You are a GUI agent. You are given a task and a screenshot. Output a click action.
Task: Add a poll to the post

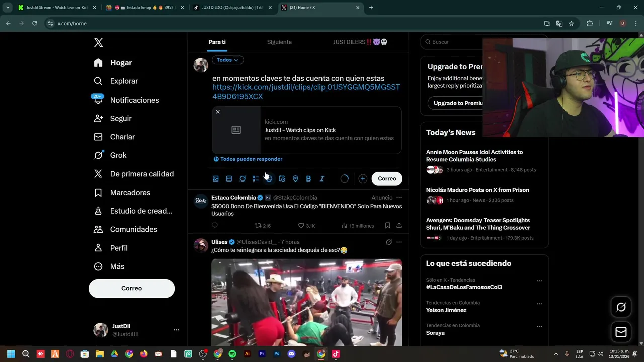[256, 178]
